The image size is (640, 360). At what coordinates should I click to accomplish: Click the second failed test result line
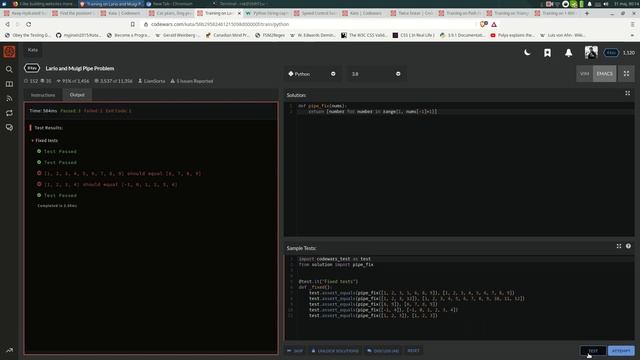point(107,184)
